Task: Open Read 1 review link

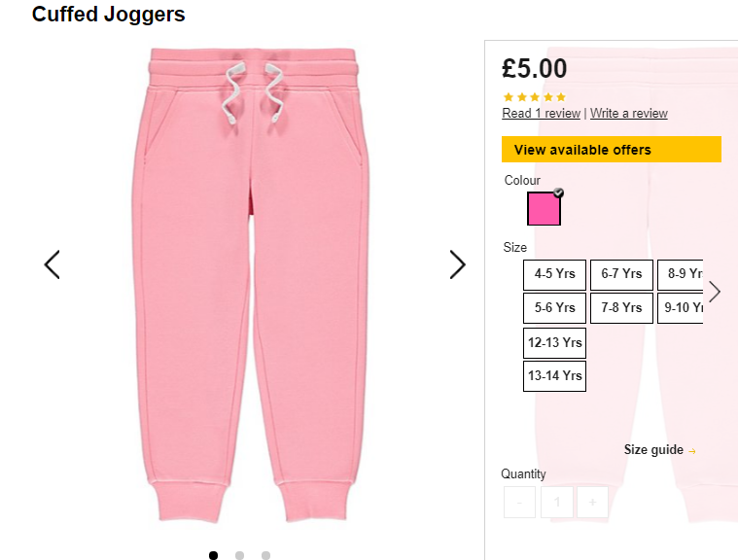Action: tap(541, 114)
